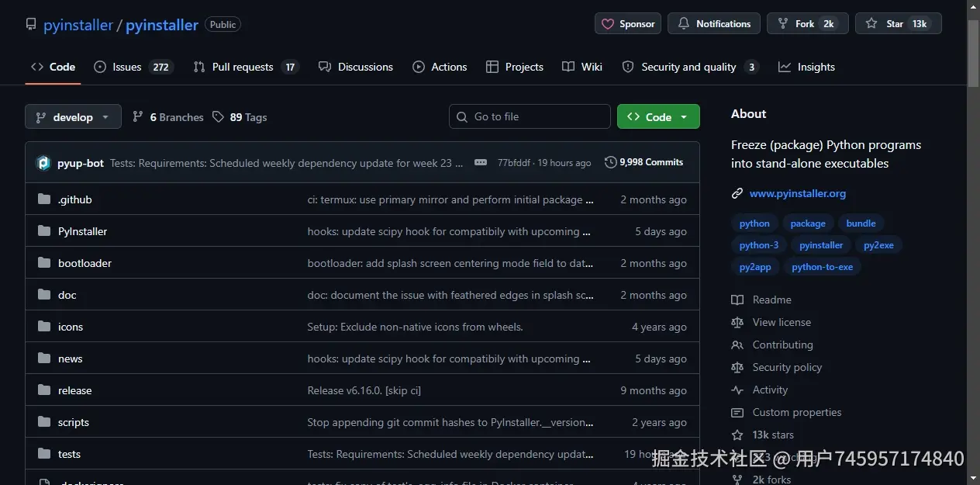Select the python topic tag
Viewport: 980px width, 485px height.
pyautogui.click(x=754, y=223)
